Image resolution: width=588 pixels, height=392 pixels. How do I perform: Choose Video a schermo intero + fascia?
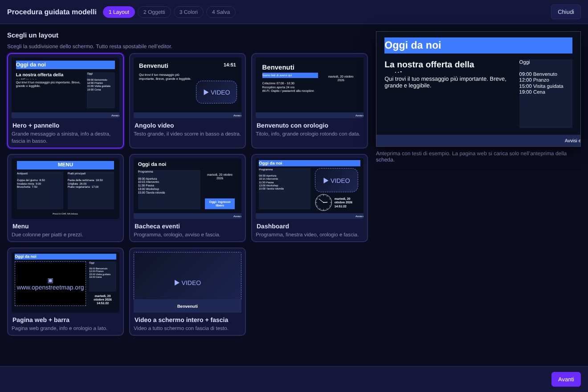(x=188, y=292)
